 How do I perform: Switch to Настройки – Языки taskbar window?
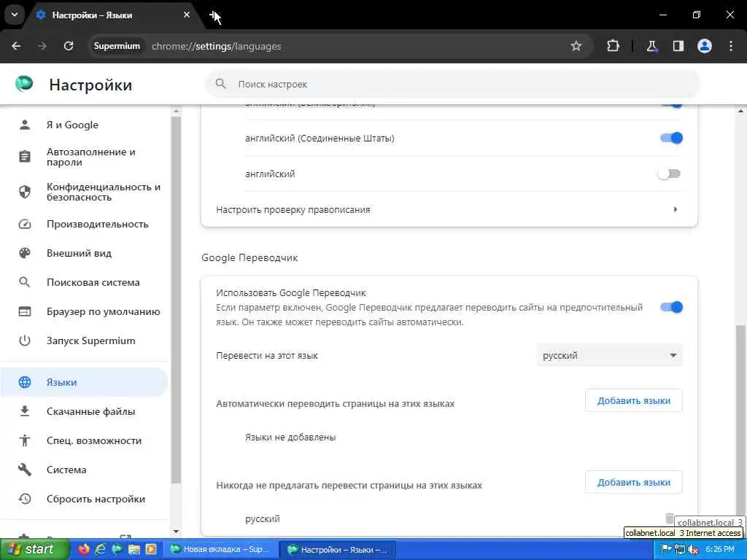[x=337, y=550]
